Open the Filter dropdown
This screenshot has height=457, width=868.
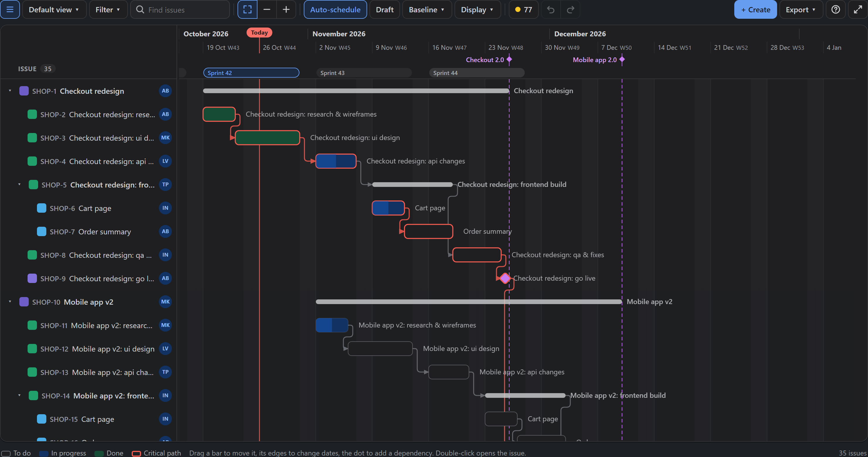coord(108,9)
